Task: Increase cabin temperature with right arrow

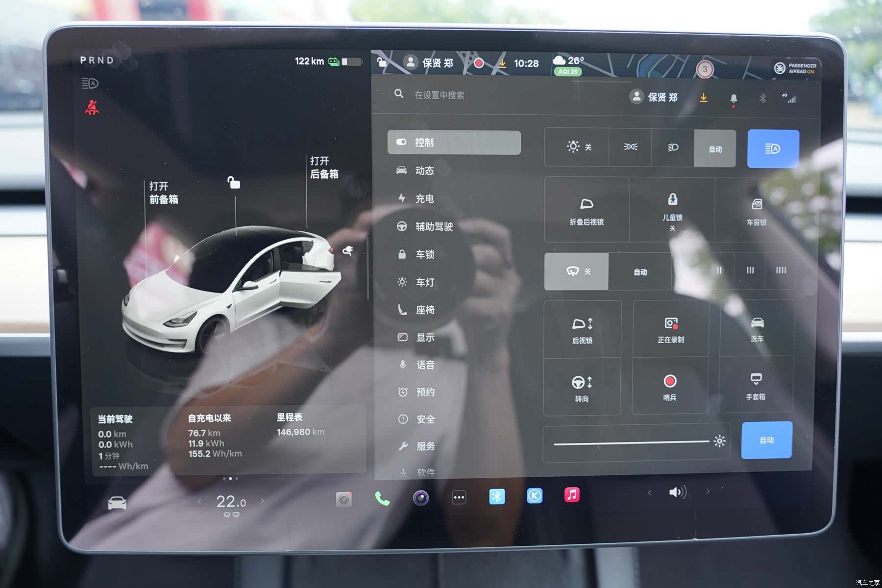Action: [x=263, y=501]
